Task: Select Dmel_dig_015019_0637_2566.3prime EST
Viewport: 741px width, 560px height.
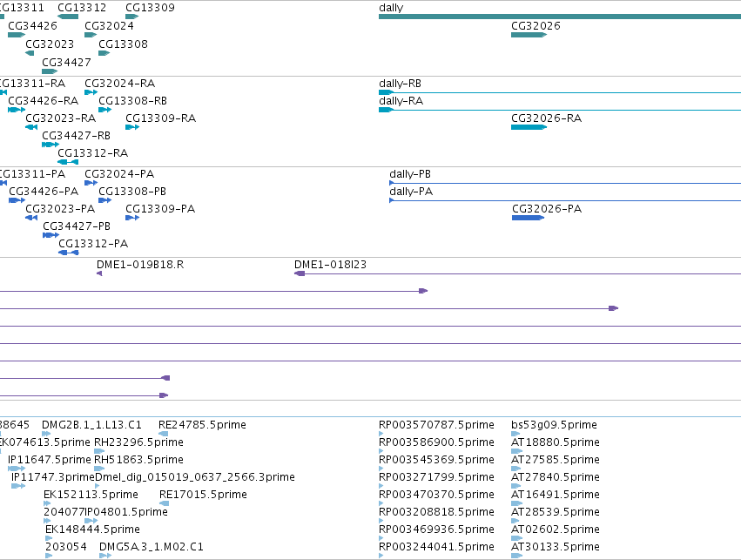Action: click(98, 486)
